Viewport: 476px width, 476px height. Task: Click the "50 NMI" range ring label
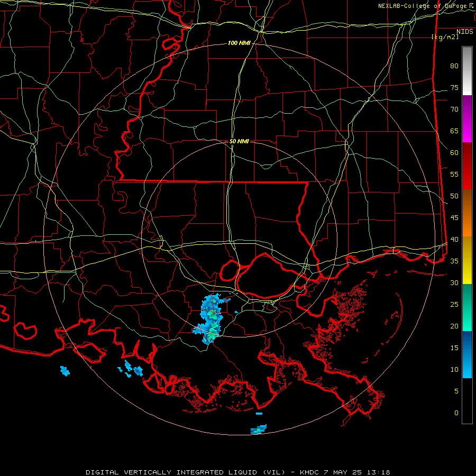pos(239,141)
